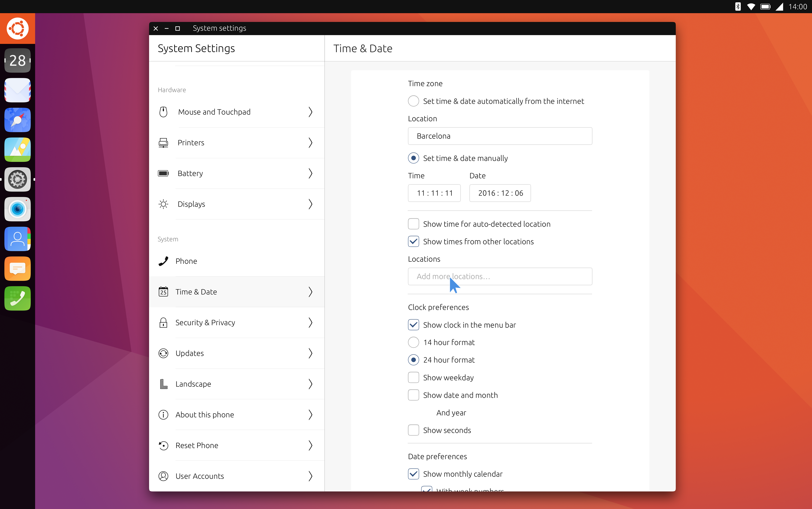Open the Displays settings page
812x509 pixels.
pos(237,204)
